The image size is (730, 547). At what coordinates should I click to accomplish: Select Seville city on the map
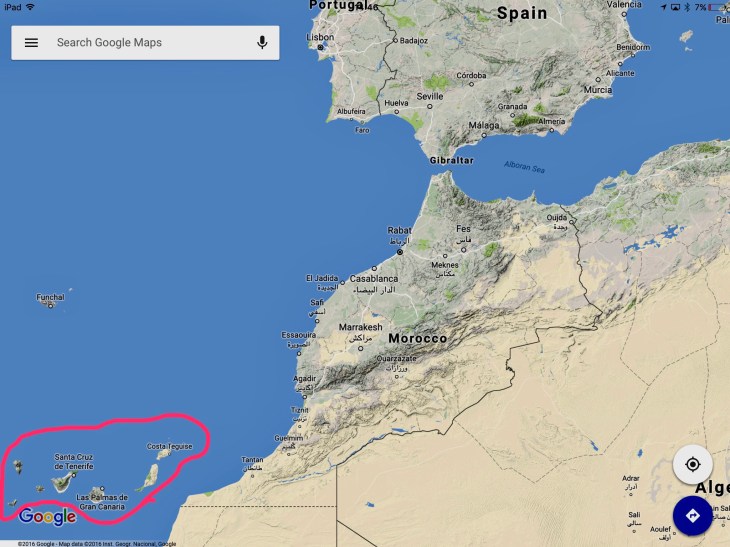(x=430, y=96)
